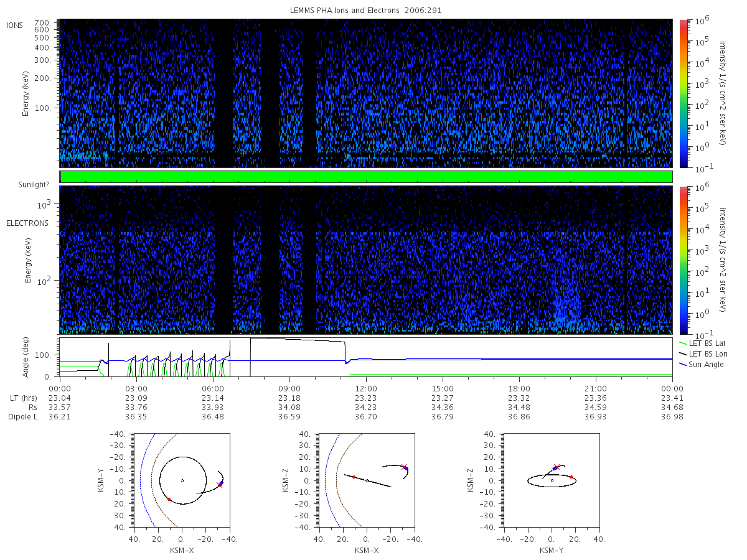Select the LT value '23.41'
747x560 pixels.
point(672,398)
